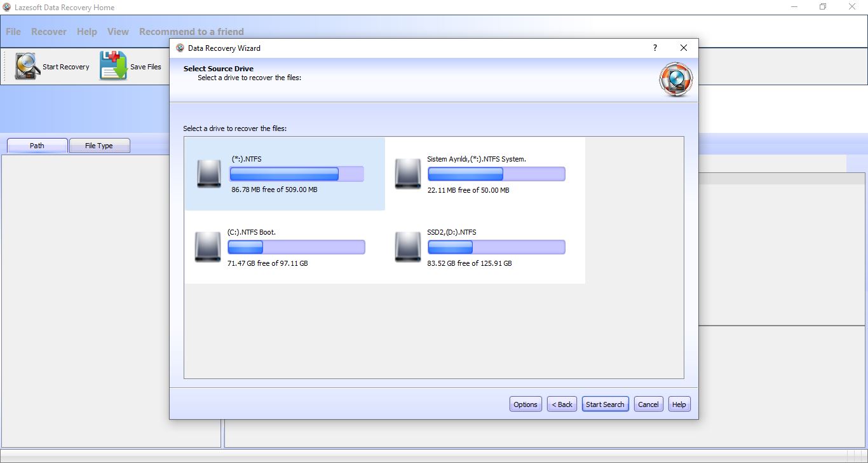The image size is (868, 463).
Task: Click '86.78 MB free of 509.00 MB' text
Action: tap(275, 190)
